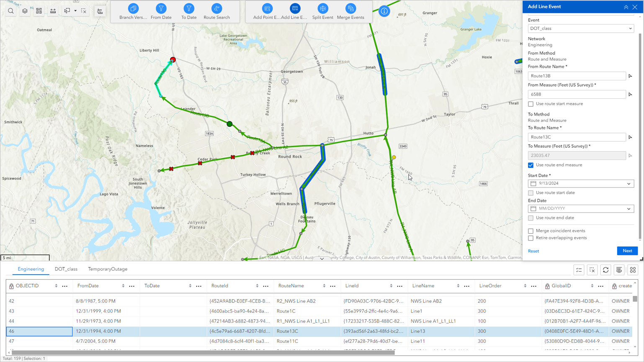Open the Split Event tool
Image resolution: width=644 pixels, height=362 pixels.
tap(322, 11)
